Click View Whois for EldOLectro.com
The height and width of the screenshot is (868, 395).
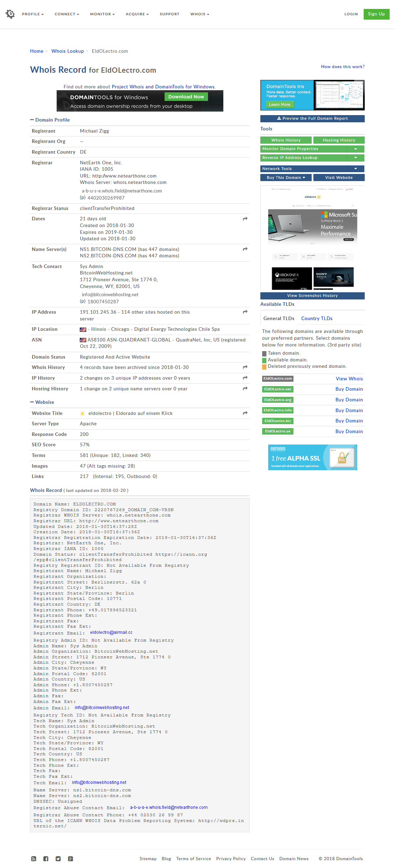pyautogui.click(x=349, y=379)
